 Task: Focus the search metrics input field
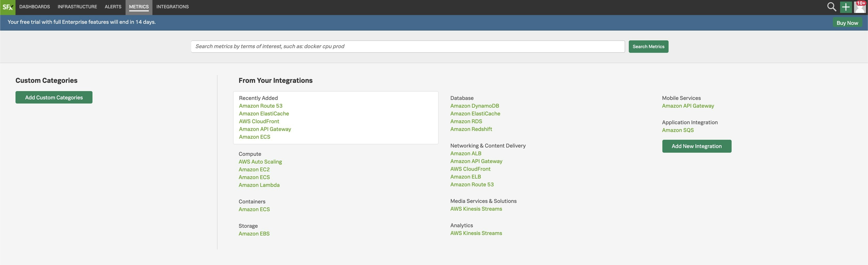pos(408,47)
